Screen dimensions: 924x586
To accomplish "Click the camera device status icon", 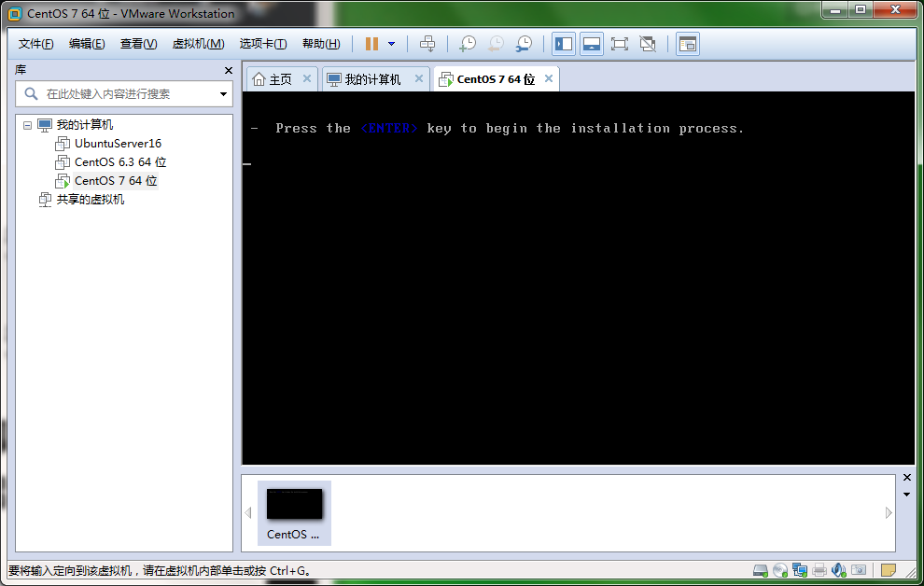I will (860, 570).
